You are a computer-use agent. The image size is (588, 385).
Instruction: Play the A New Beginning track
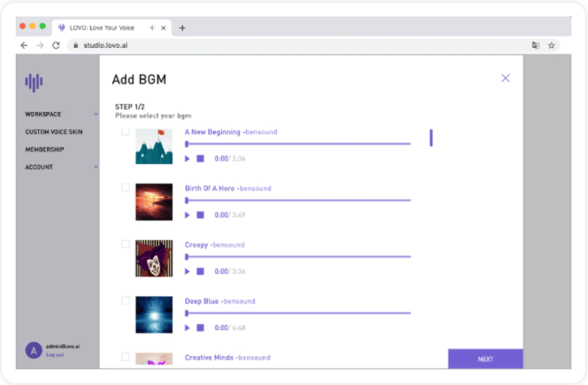coord(187,159)
